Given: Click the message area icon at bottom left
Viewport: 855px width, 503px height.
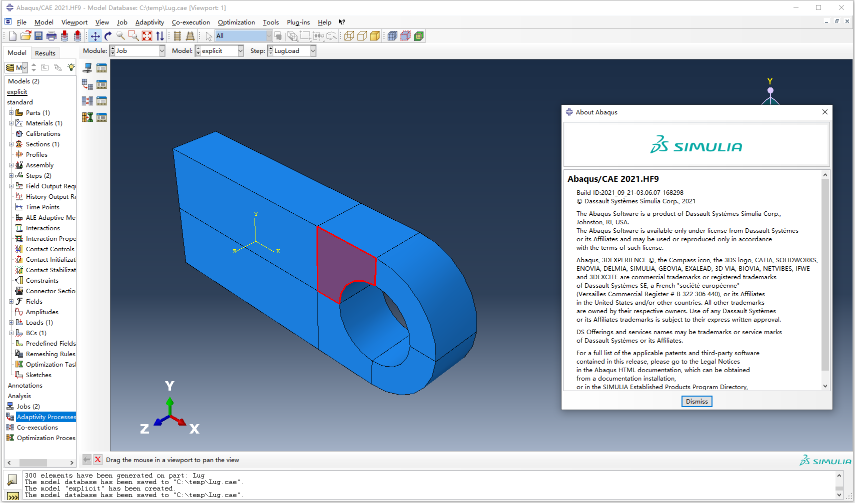Looking at the screenshot, I should click(12, 480).
